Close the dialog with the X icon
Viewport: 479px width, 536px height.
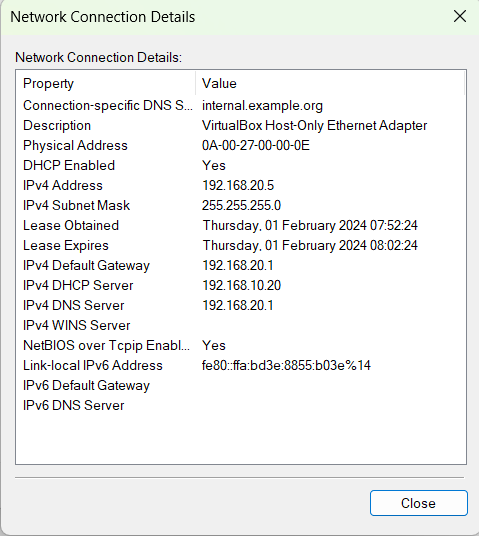coord(460,16)
